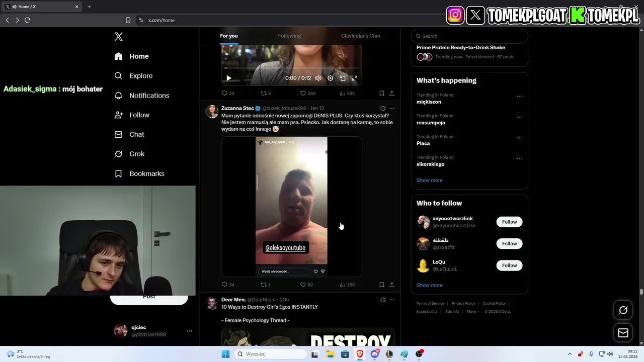Open Zuzanna Stec's profile avatar

point(212,112)
